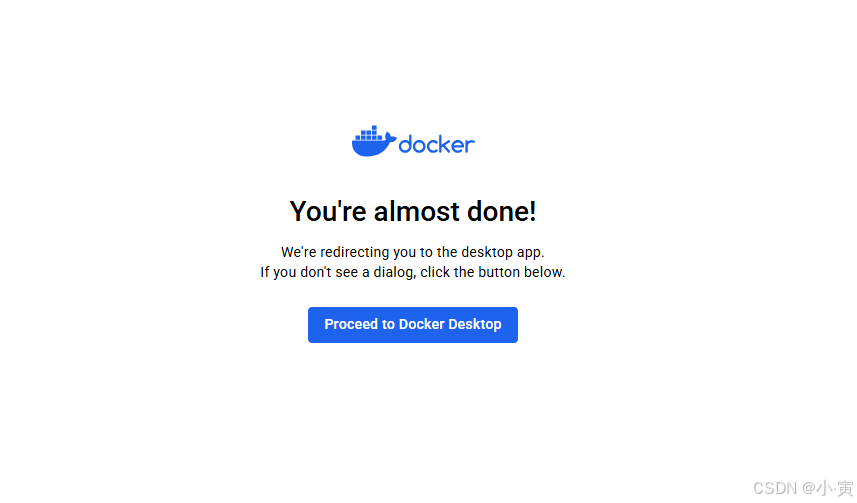
Task: Click the words "button below" in the message
Action: click(521, 272)
